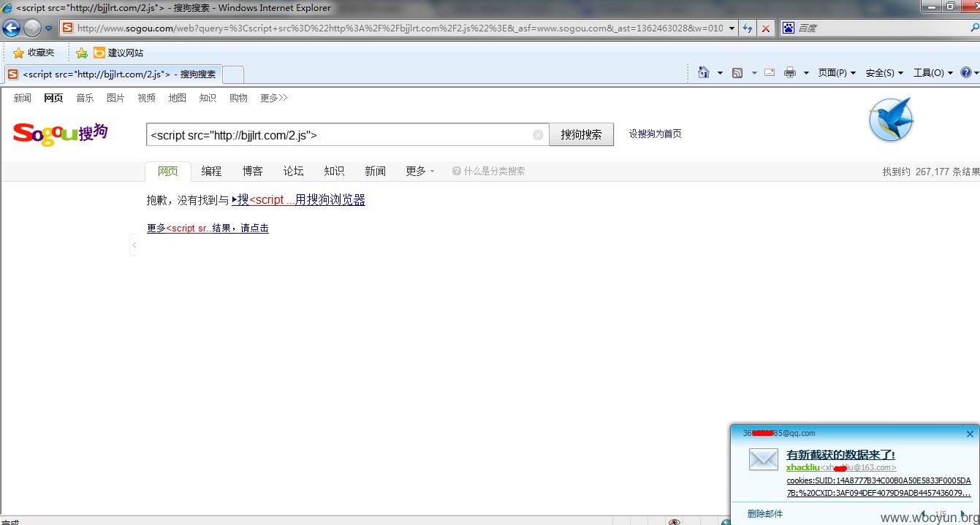
Task: Open the Favorites star button 收藏夹
Action: (34, 53)
